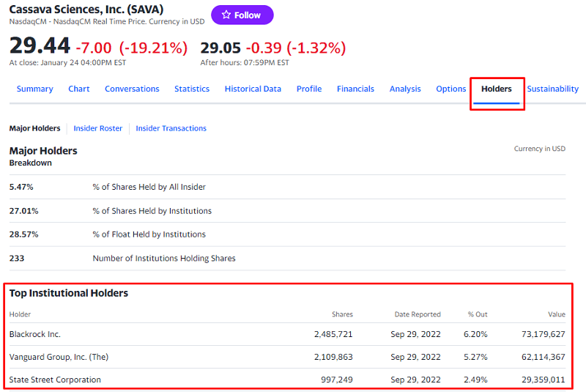
Task: Click the Blackrock Inc. holder row
Action: click(287, 334)
